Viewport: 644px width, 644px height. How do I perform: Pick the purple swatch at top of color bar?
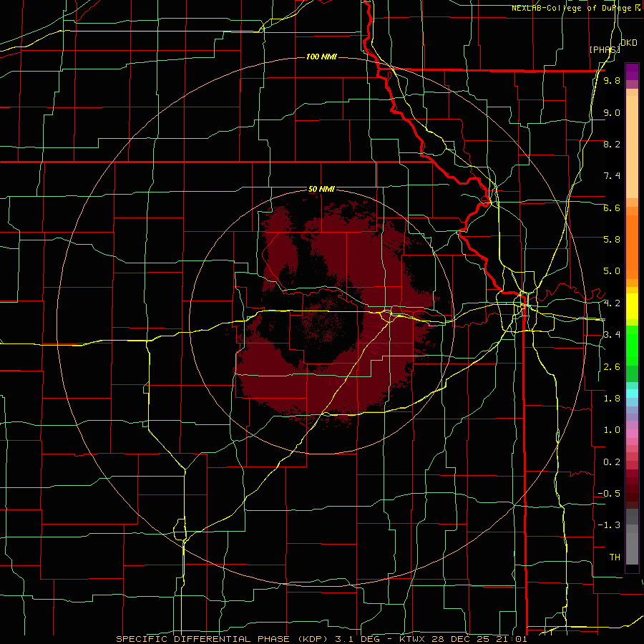[x=632, y=70]
